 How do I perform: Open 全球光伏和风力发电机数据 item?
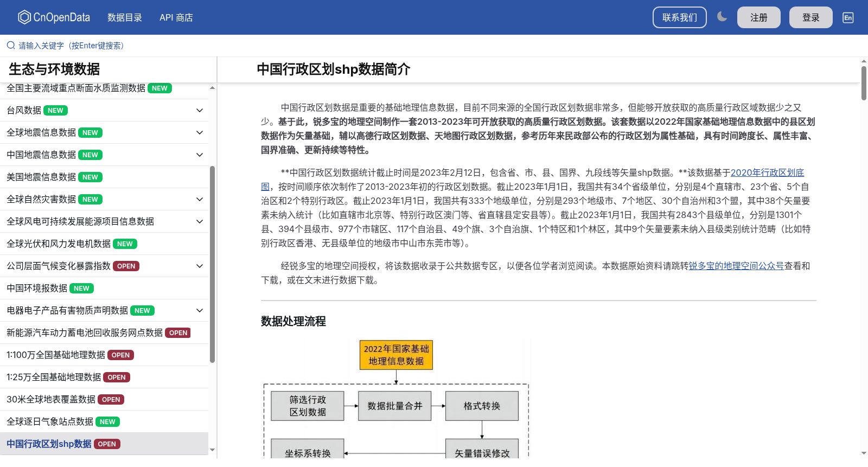104,244
